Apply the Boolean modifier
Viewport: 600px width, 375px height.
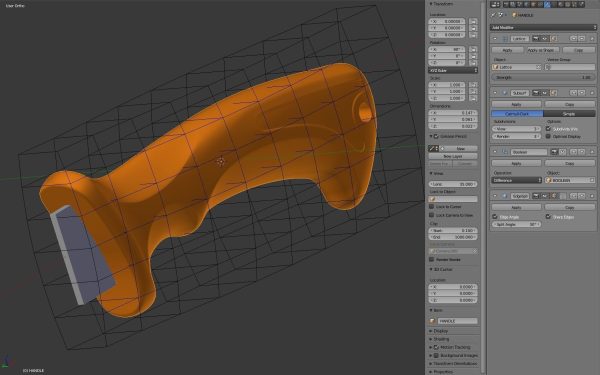point(517,163)
